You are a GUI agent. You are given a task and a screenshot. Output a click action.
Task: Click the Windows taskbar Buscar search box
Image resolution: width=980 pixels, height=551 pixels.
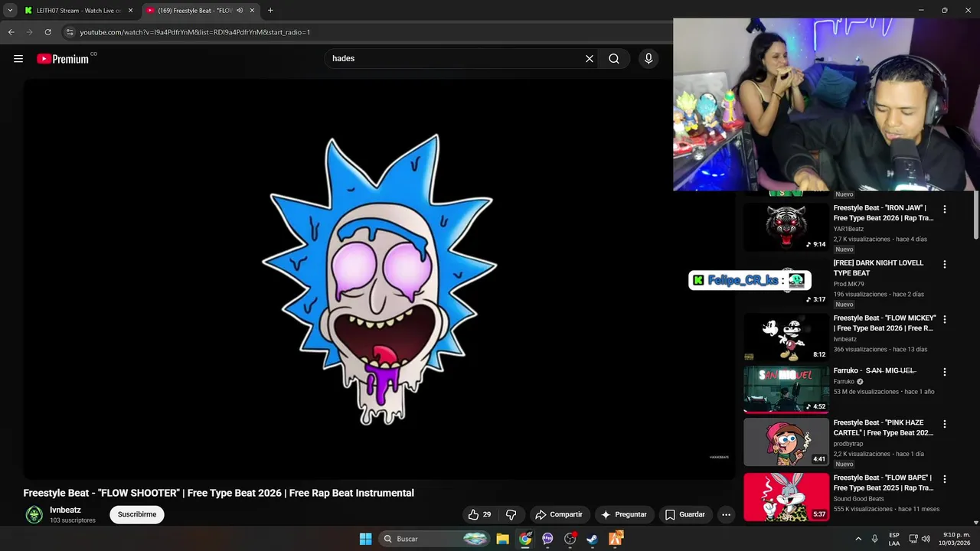435,539
